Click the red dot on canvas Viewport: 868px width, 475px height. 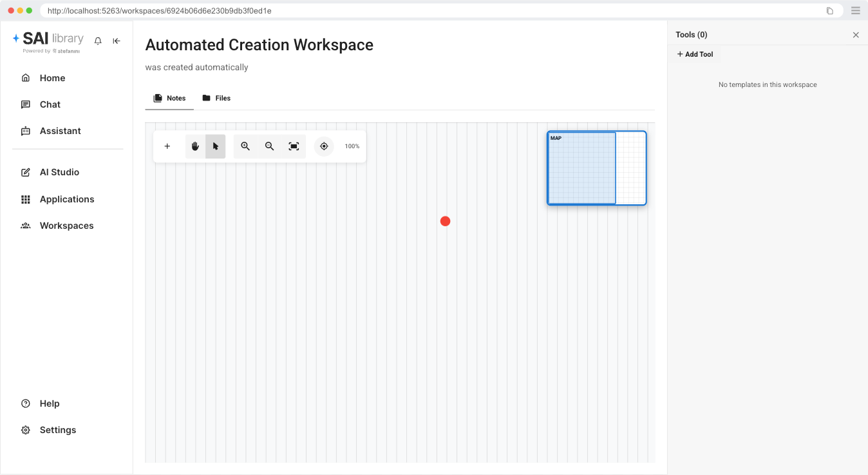[445, 221]
